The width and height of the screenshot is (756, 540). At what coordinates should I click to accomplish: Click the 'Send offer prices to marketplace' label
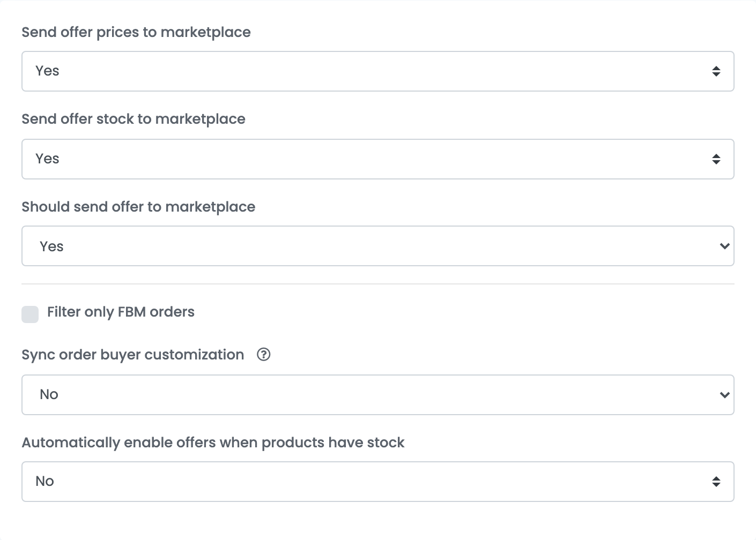point(136,32)
